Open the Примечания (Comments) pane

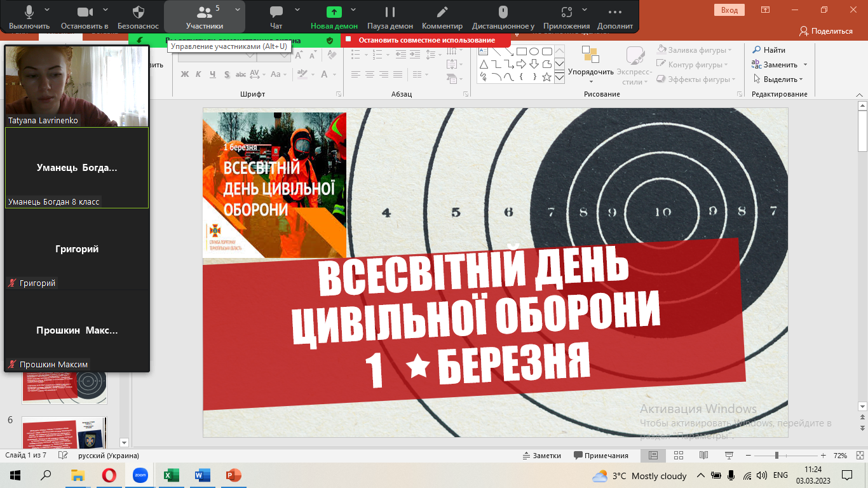click(600, 456)
